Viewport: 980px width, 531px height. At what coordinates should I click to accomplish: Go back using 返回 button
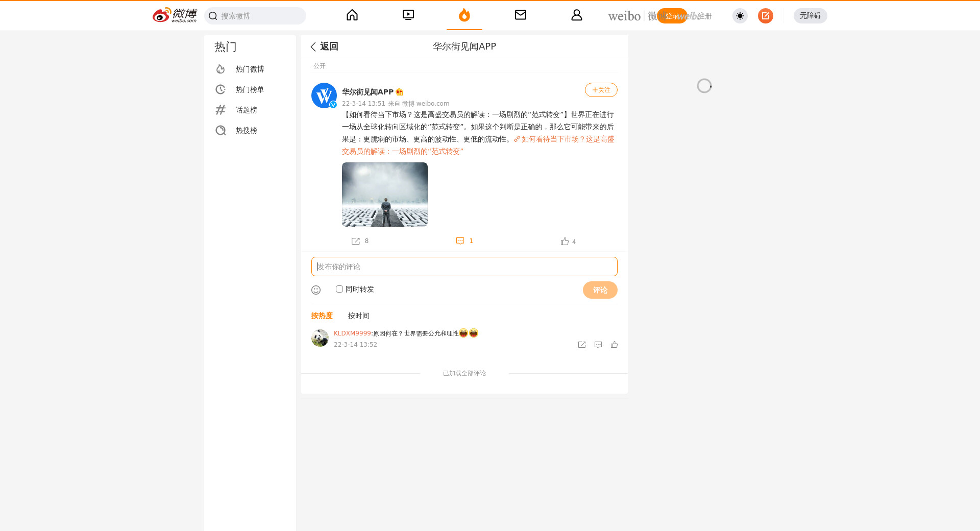point(324,46)
